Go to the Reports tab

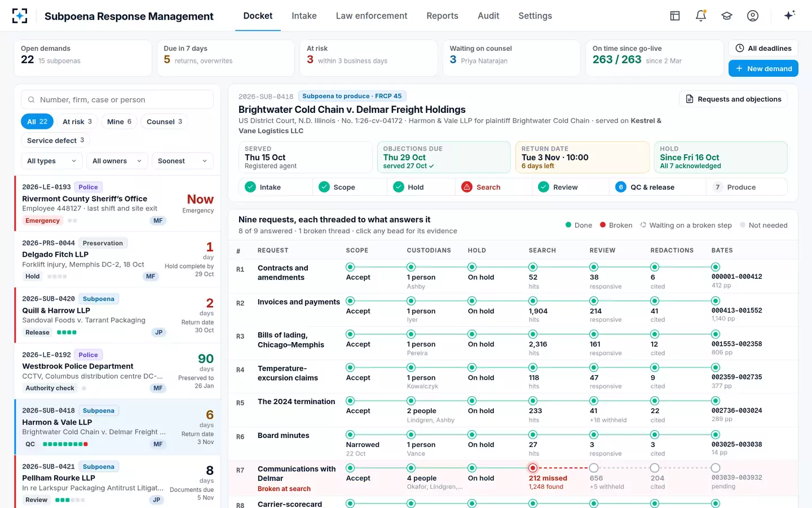[442, 16]
